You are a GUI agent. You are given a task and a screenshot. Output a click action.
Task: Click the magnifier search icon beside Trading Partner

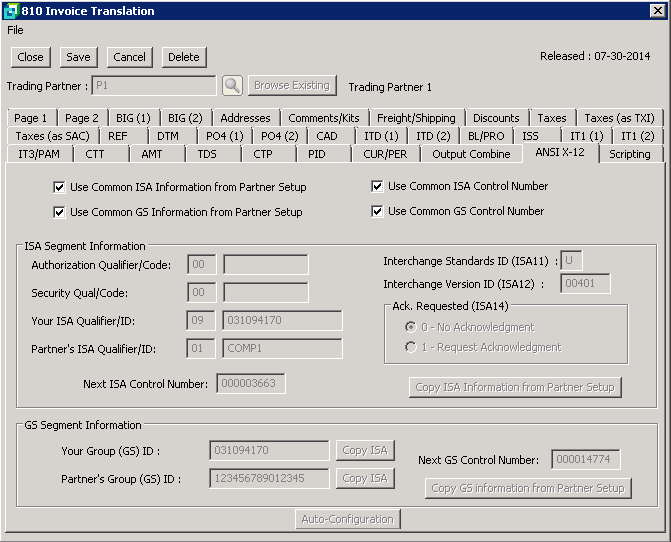[x=232, y=86]
